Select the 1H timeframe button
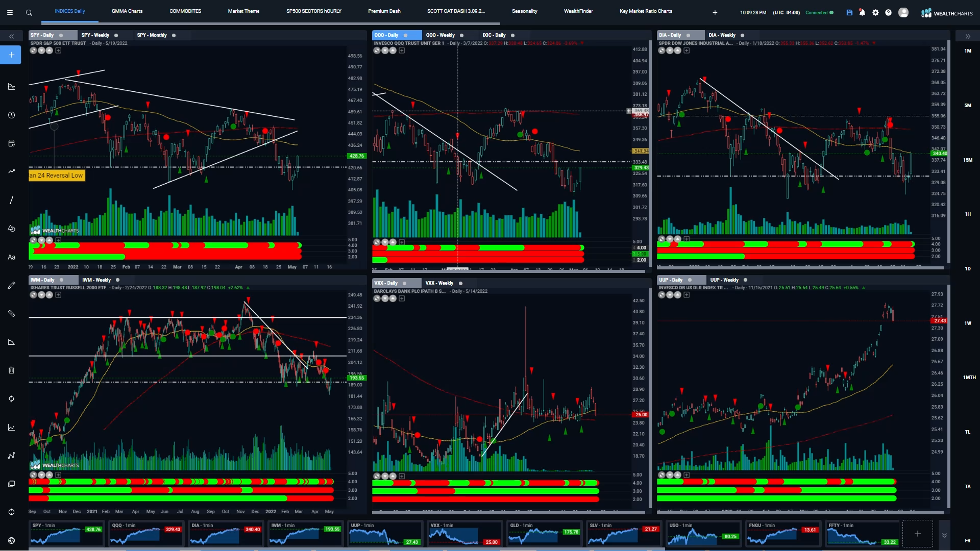The height and width of the screenshot is (551, 980). point(968,214)
